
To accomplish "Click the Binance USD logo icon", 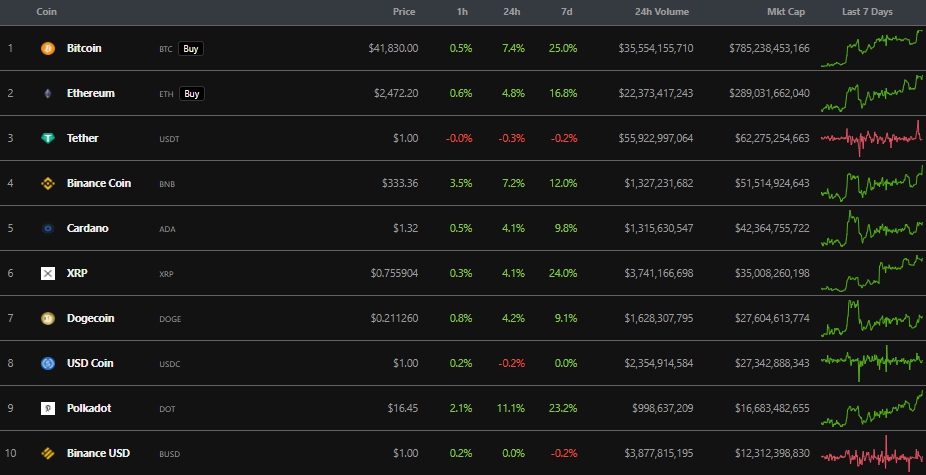I will click(47, 453).
